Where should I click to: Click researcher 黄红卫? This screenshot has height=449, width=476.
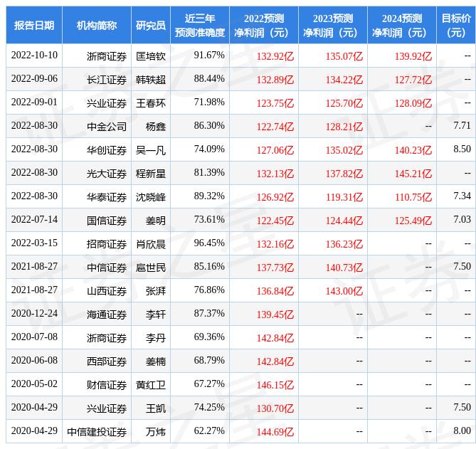pyautogui.click(x=151, y=385)
